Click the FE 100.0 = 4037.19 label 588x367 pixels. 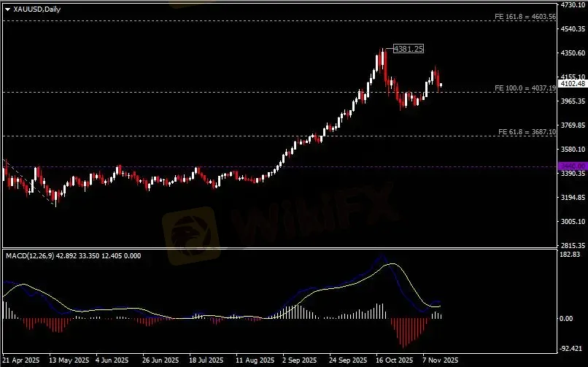coord(525,88)
